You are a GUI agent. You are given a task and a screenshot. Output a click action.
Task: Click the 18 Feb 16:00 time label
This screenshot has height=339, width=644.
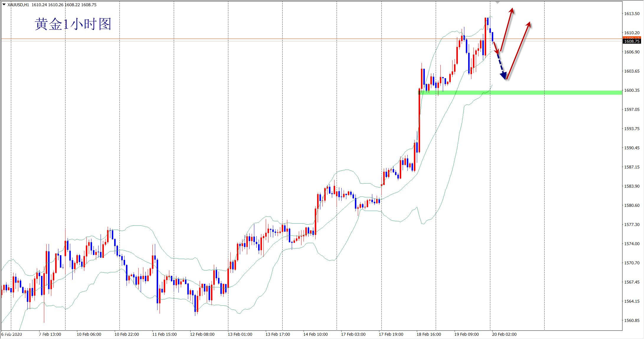pos(429,334)
